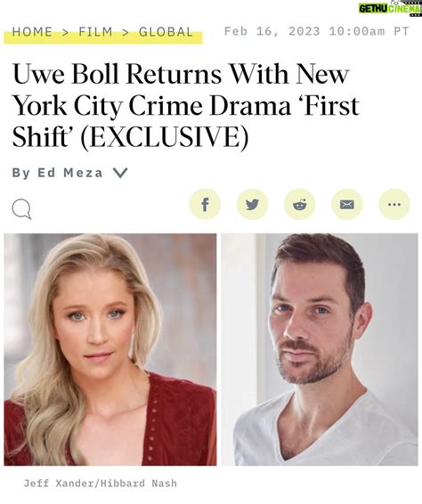
Task: Click the first breadcrumb arrow separator after HOME
Action: [66, 32]
